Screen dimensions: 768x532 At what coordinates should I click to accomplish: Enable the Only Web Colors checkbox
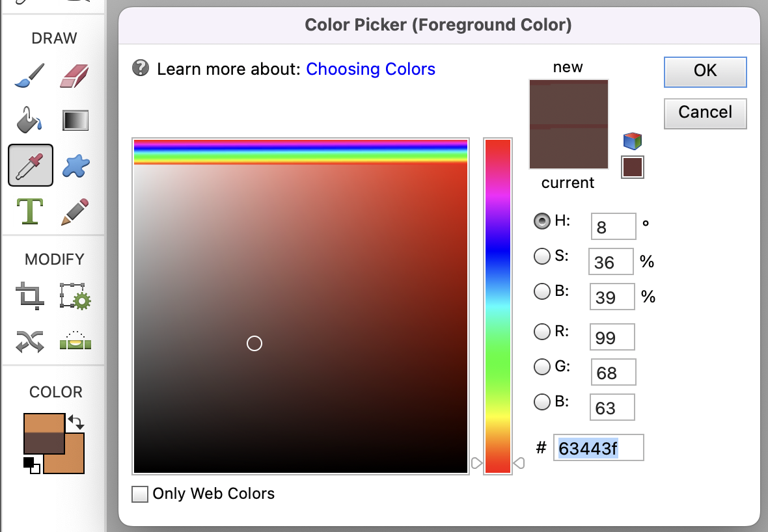pos(140,494)
